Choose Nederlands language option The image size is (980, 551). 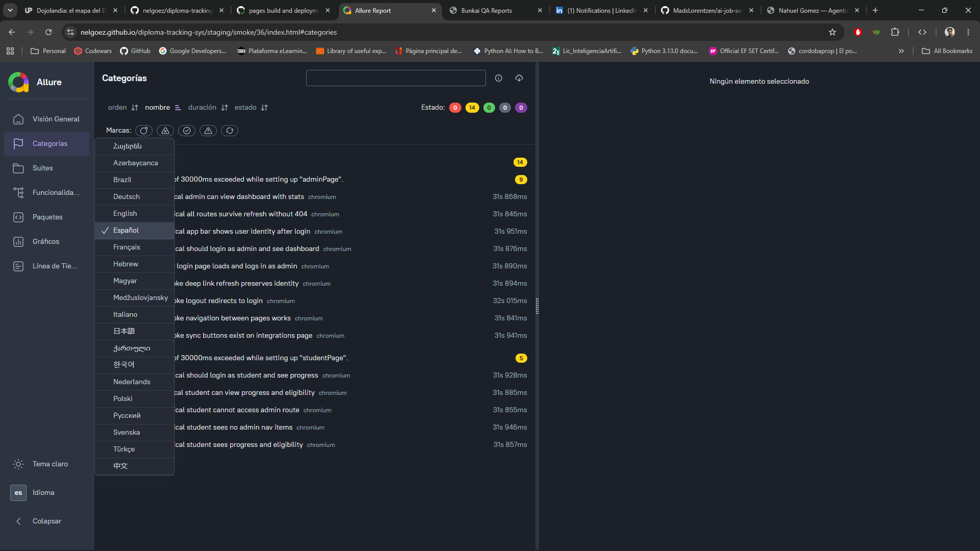click(x=135, y=382)
